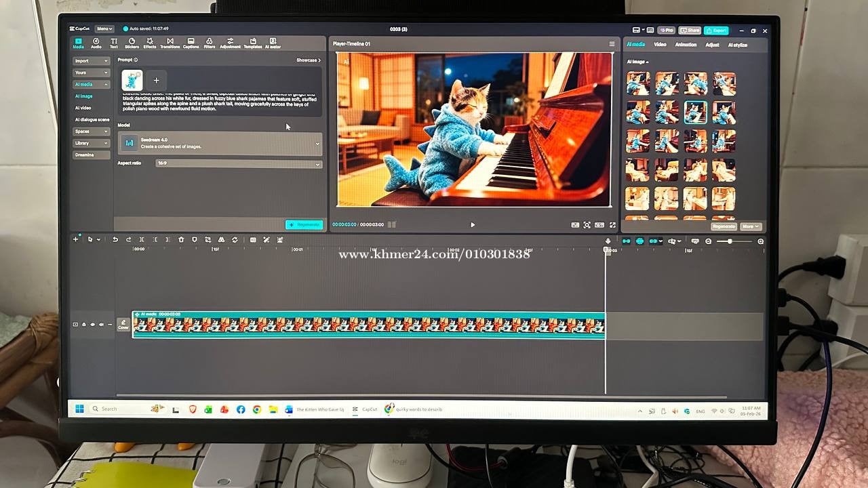Toggle the track lock icon
This screenshot has height=488, width=868.
pos(84,325)
